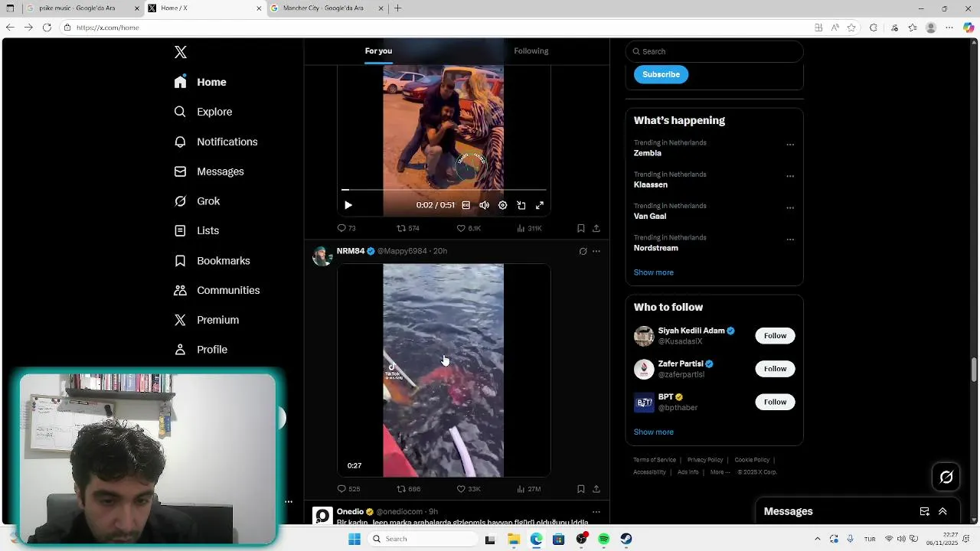The width and height of the screenshot is (980, 551).
Task: Share the NRM84 post
Action: (596, 489)
